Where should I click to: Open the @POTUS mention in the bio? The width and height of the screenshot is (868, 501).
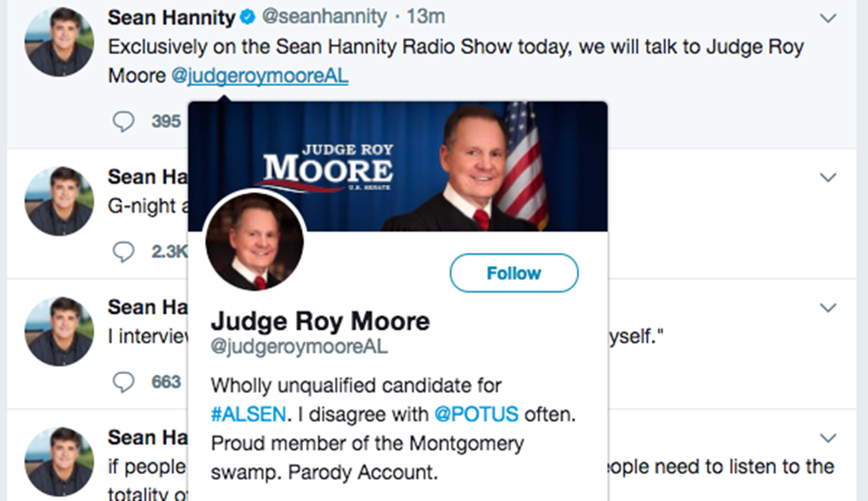(476, 414)
